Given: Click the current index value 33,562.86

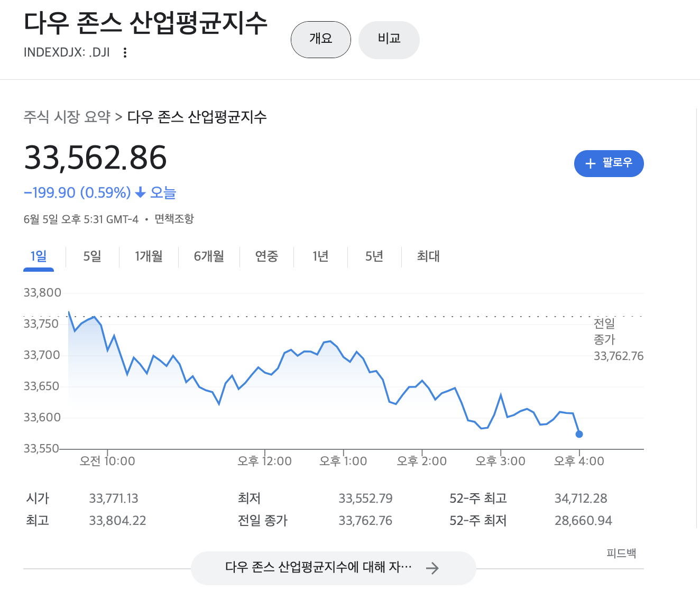Looking at the screenshot, I should point(95,158).
